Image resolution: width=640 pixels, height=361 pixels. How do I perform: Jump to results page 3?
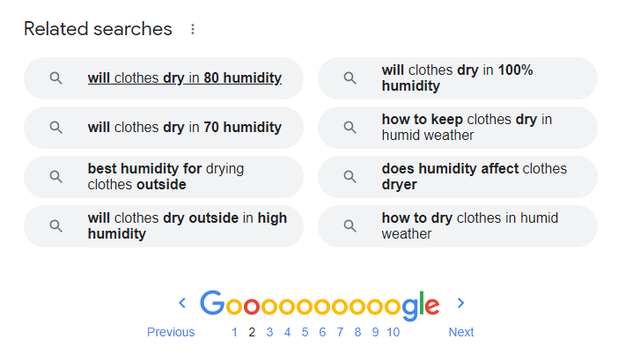(269, 332)
